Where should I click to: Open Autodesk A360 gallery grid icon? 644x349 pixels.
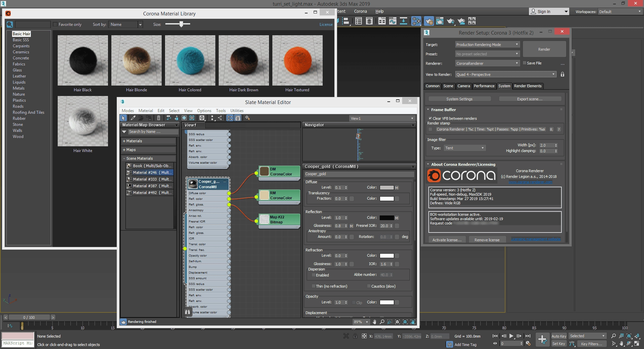click(472, 21)
